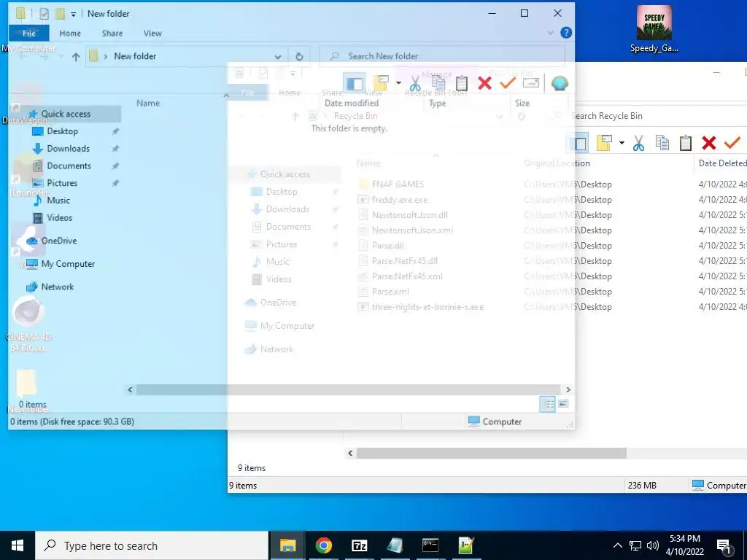Open the View ribbon tab

pos(152,34)
